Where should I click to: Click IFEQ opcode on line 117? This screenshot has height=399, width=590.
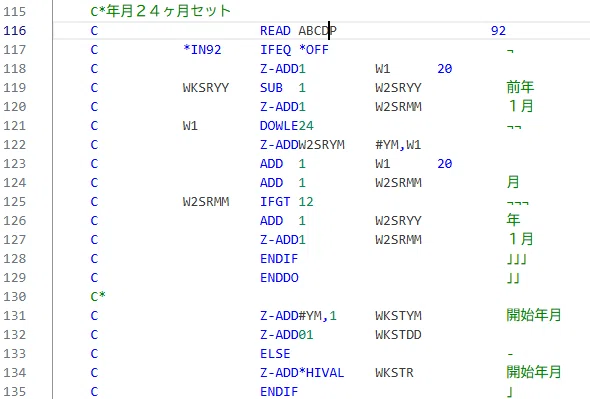coord(275,50)
